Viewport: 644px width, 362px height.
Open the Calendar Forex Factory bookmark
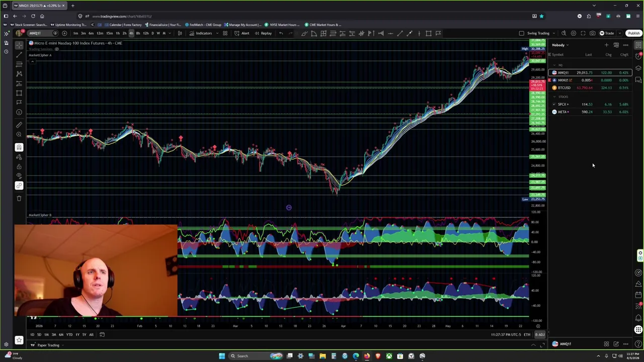[x=123, y=25]
